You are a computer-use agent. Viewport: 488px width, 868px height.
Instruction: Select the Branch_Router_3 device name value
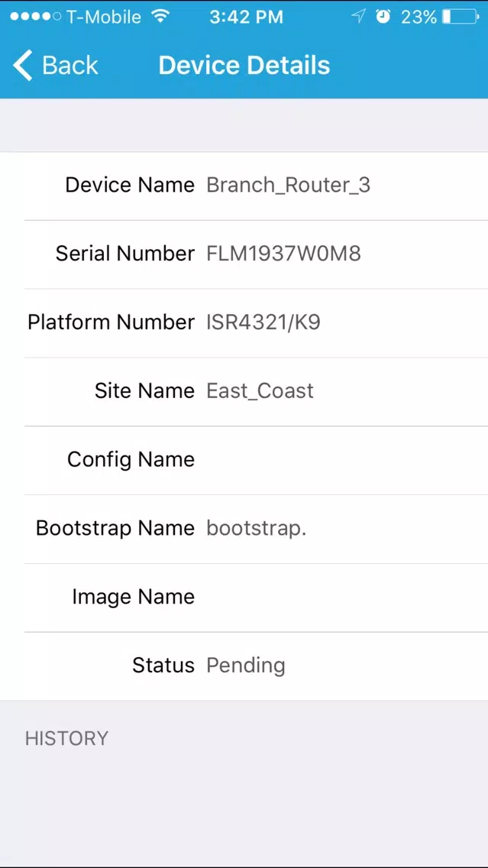coord(288,186)
